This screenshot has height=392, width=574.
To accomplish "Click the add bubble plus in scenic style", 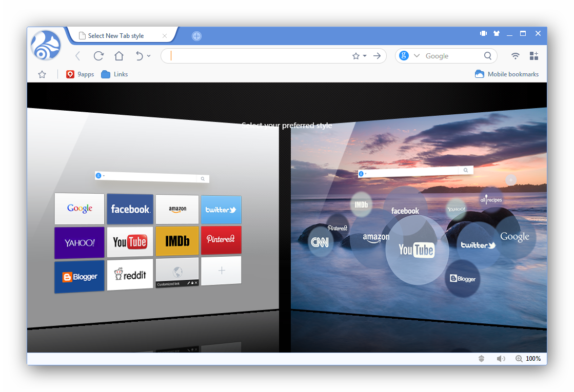I will tap(511, 180).
